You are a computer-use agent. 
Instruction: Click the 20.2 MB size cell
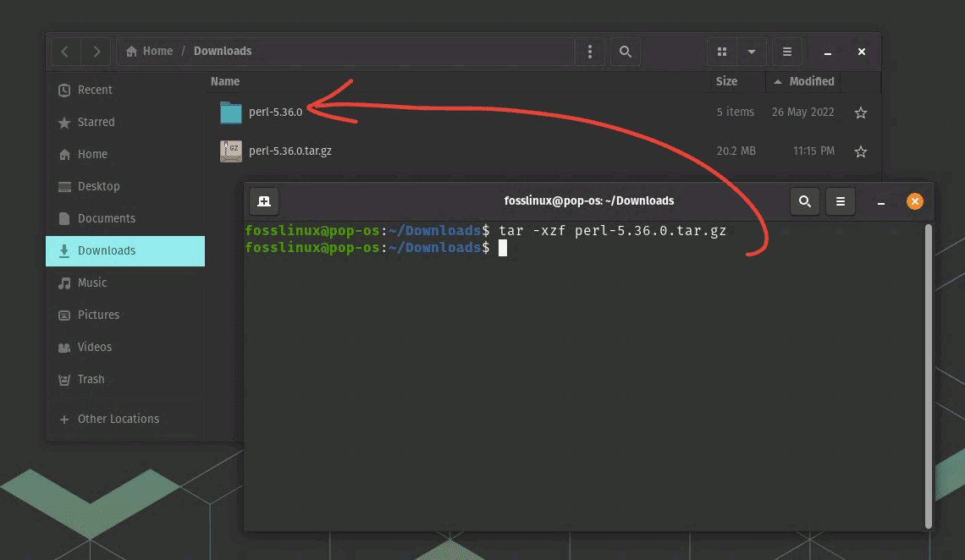[736, 151]
